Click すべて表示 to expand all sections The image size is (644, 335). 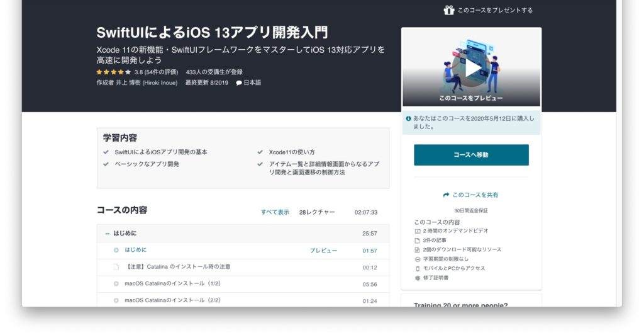(275, 212)
